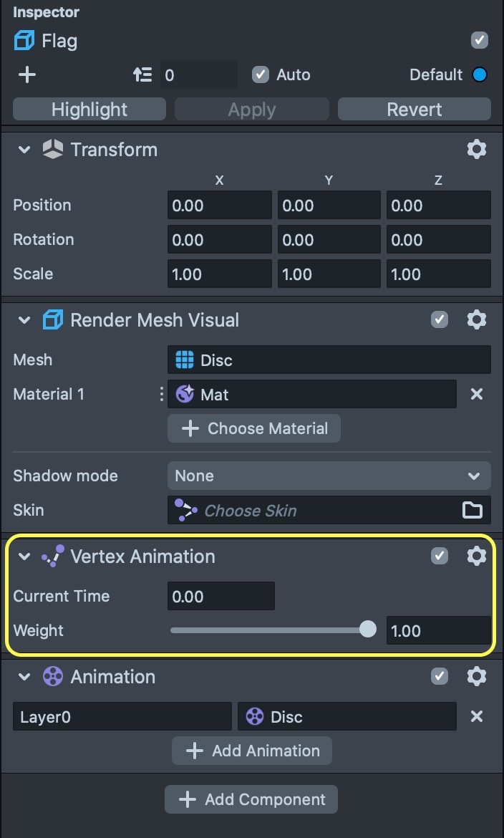Click the Current Time input field

(x=220, y=596)
